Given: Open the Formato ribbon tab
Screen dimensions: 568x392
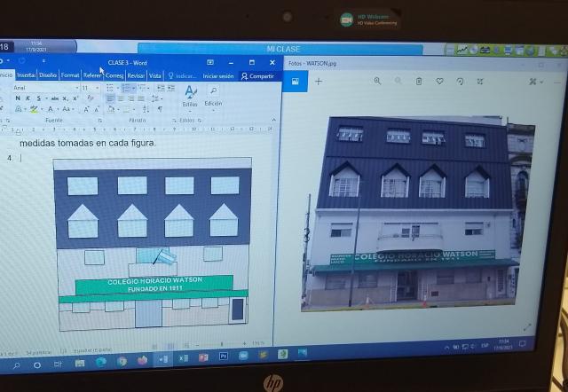Looking at the screenshot, I should point(70,75).
